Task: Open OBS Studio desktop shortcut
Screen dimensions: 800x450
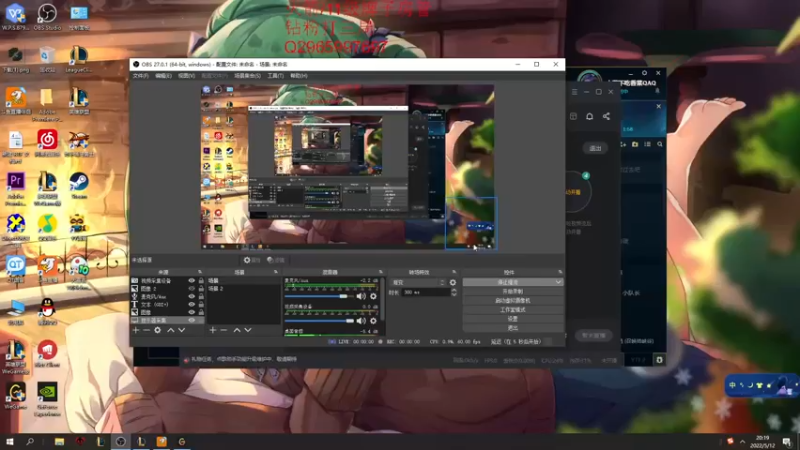Action: tap(47, 16)
